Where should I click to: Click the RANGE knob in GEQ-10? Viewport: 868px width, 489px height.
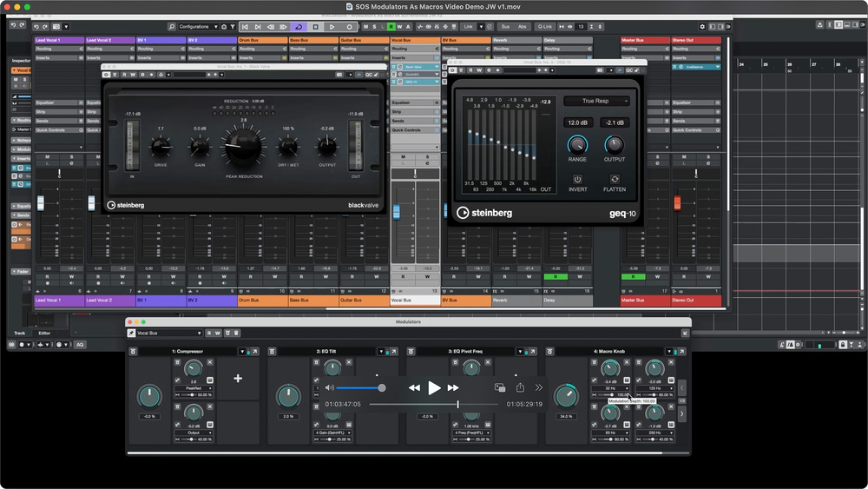[x=577, y=145]
